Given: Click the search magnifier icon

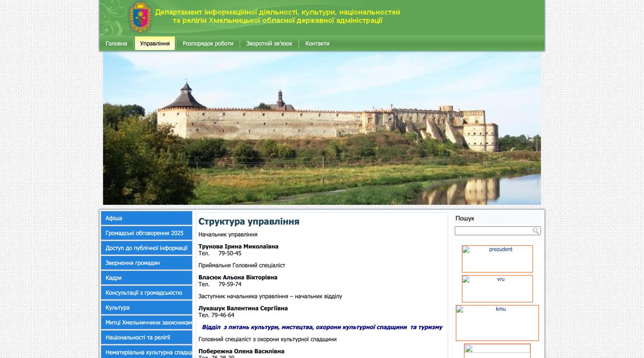Looking at the screenshot, I should [536, 231].
